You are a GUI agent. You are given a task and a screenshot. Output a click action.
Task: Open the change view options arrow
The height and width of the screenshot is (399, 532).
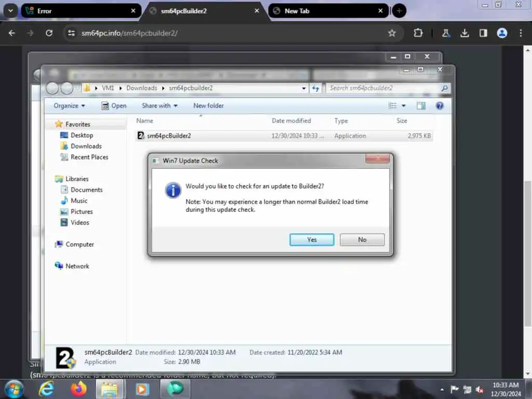click(x=403, y=106)
